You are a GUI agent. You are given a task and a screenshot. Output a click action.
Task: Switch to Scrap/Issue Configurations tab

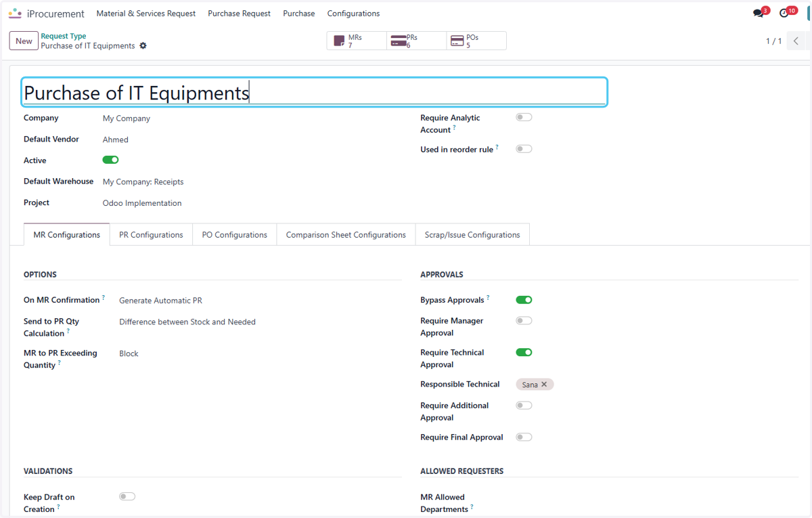(472, 235)
